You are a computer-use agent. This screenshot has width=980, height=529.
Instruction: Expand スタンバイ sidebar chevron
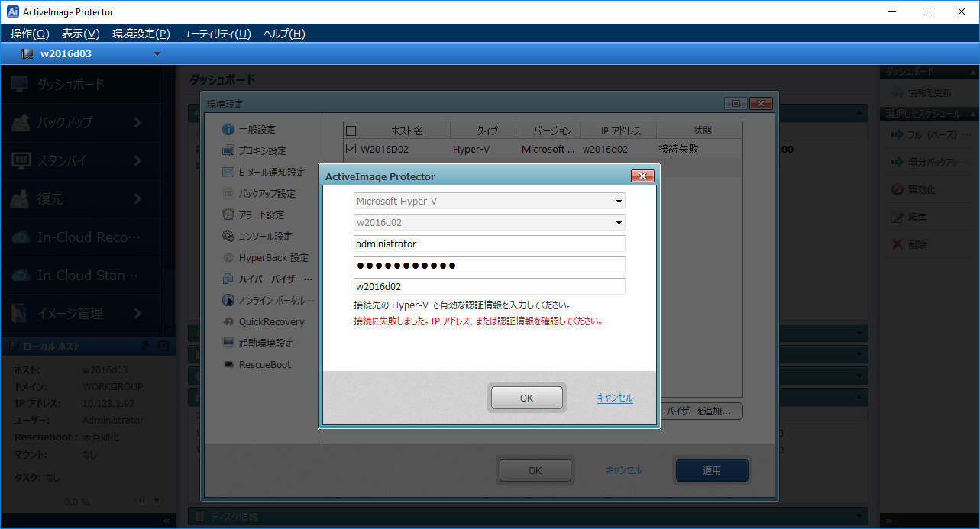click(x=137, y=160)
